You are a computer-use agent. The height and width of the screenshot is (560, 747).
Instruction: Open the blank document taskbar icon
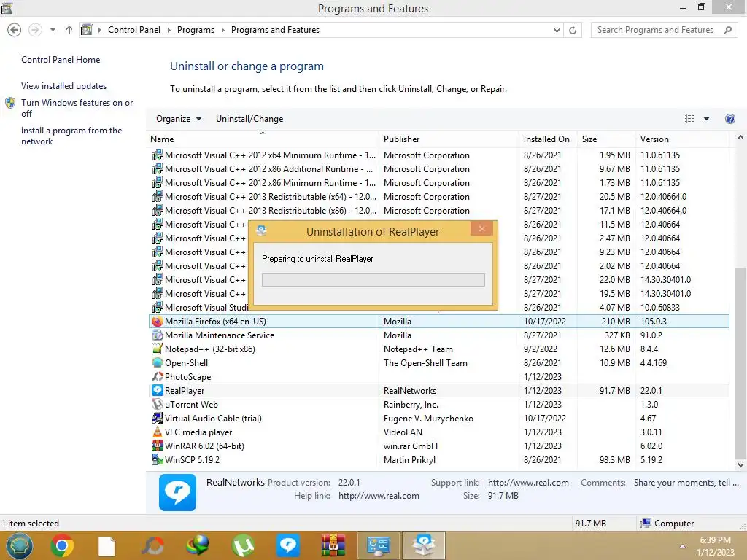coord(107,545)
